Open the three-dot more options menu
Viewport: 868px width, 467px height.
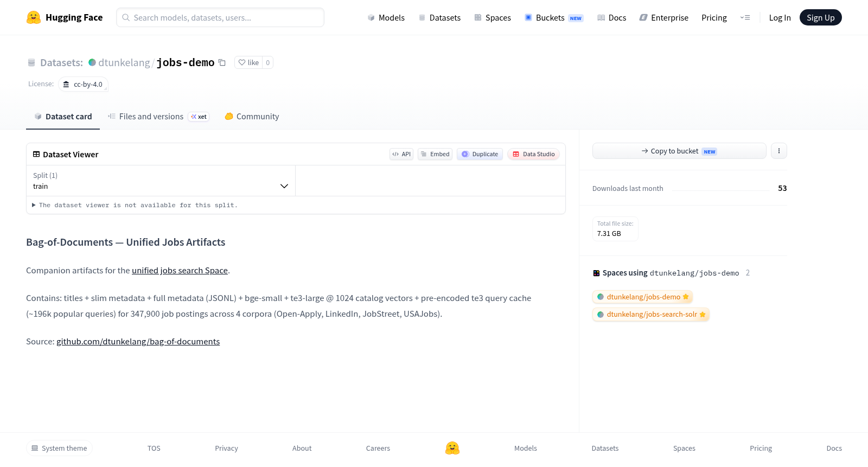click(x=779, y=151)
